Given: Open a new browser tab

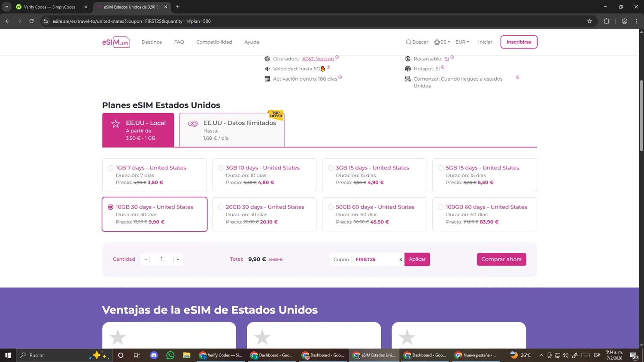Looking at the screenshot, I should click(x=178, y=7).
